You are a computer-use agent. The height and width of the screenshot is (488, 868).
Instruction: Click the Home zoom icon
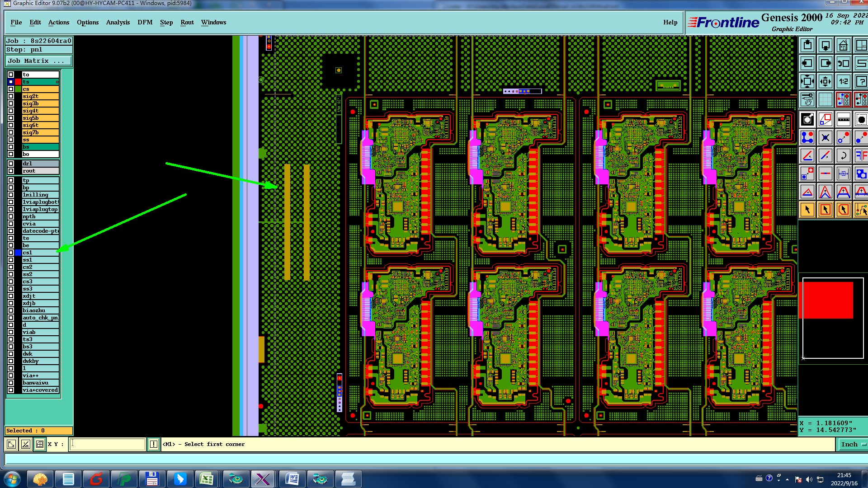click(843, 46)
